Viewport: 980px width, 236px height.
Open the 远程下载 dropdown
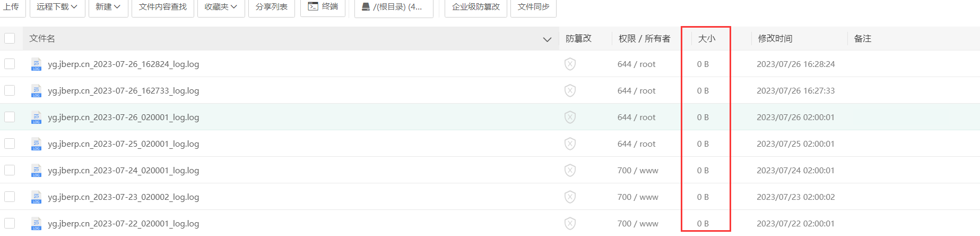[x=57, y=7]
